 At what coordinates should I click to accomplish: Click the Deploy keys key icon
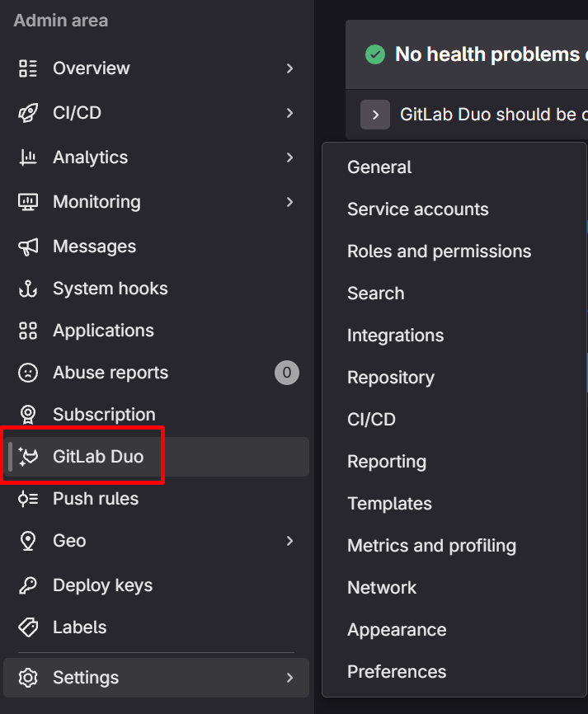pyautogui.click(x=28, y=585)
